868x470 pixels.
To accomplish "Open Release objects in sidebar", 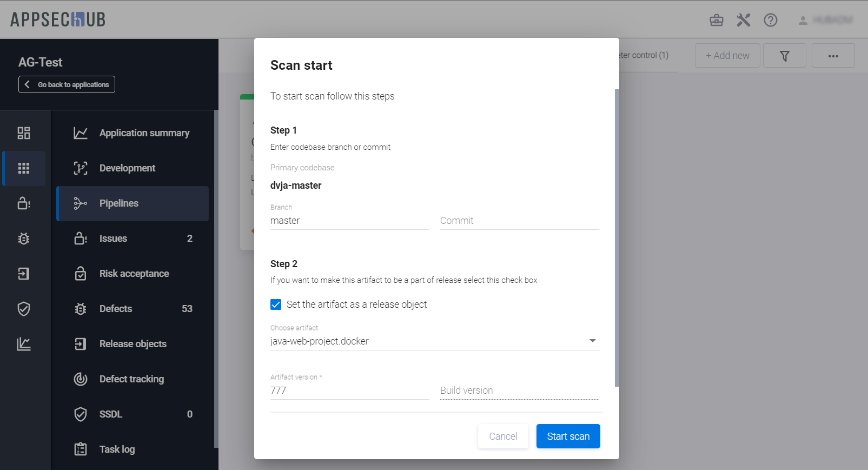I will pos(132,344).
